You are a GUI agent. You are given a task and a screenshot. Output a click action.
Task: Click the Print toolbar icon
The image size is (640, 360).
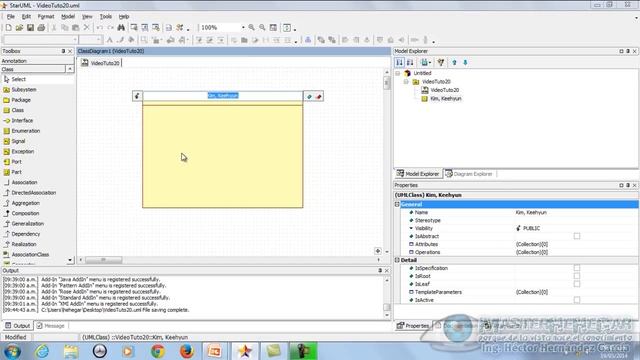(41, 28)
